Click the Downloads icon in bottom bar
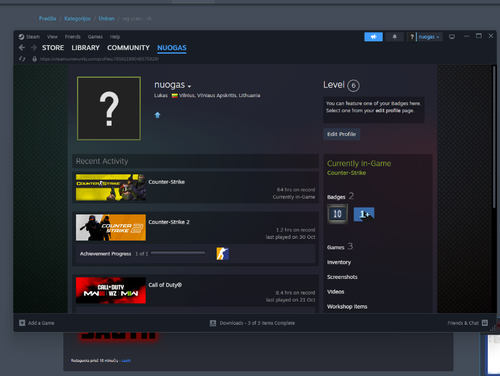 (213, 323)
